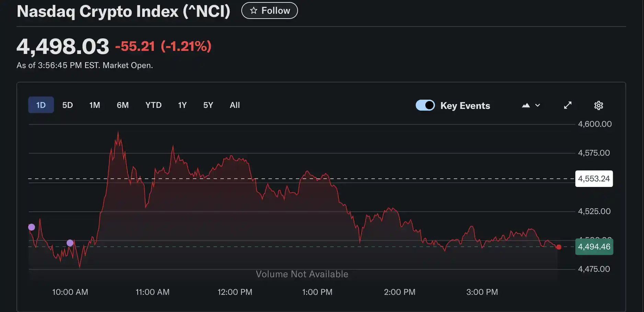Image resolution: width=644 pixels, height=312 pixels.
Task: Follow the Nasdaq Crypto Index
Action: (269, 11)
